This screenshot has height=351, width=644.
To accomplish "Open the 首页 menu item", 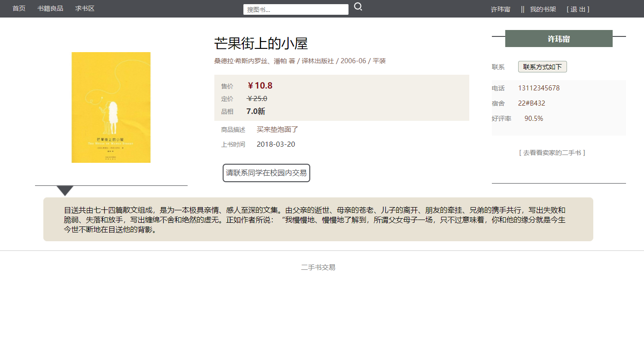I will 18,8.
